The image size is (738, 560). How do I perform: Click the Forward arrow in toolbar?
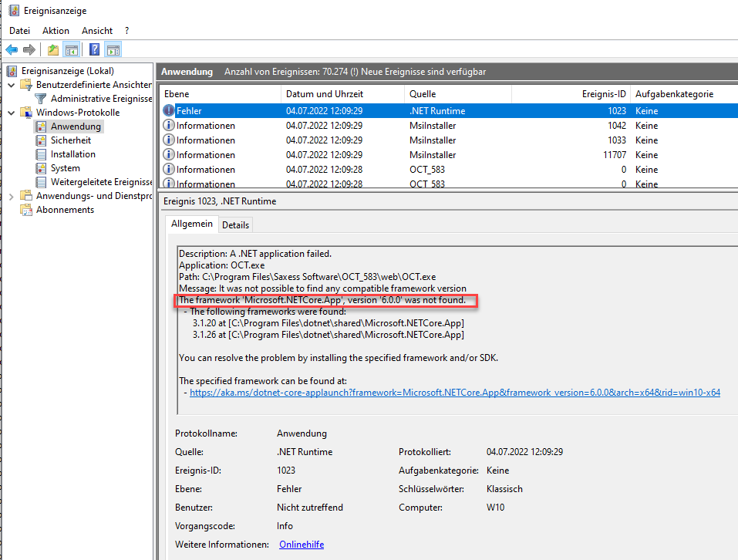point(29,50)
